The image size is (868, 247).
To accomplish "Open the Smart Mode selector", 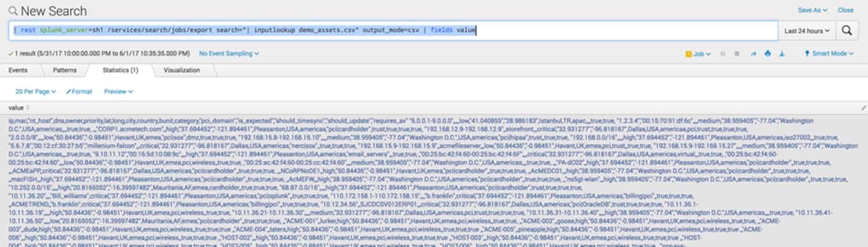I will [x=829, y=54].
